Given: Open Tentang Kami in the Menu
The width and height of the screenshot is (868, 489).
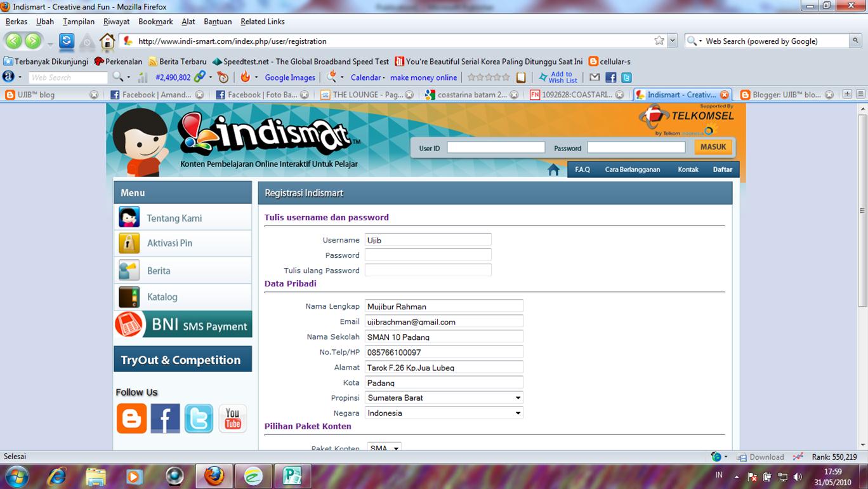Looking at the screenshot, I should [x=183, y=218].
